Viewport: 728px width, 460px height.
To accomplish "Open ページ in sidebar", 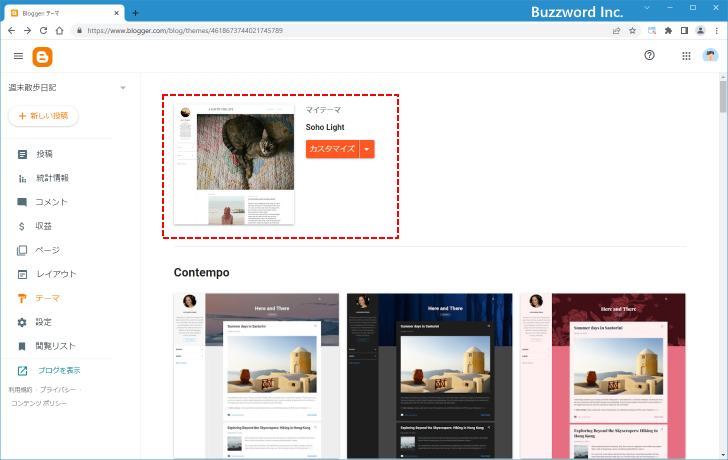I will pos(48,250).
